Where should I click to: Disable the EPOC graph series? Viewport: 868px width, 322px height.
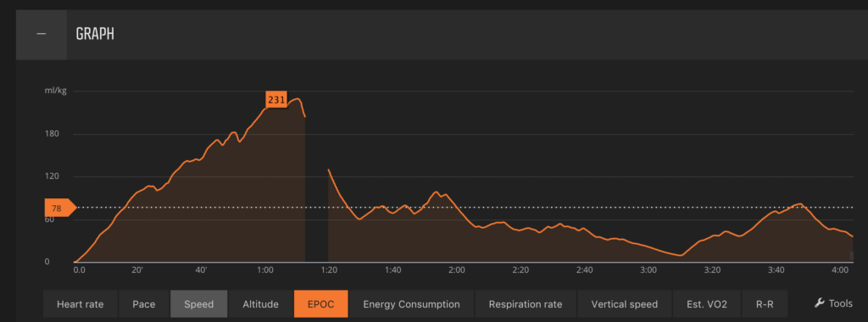tap(321, 303)
